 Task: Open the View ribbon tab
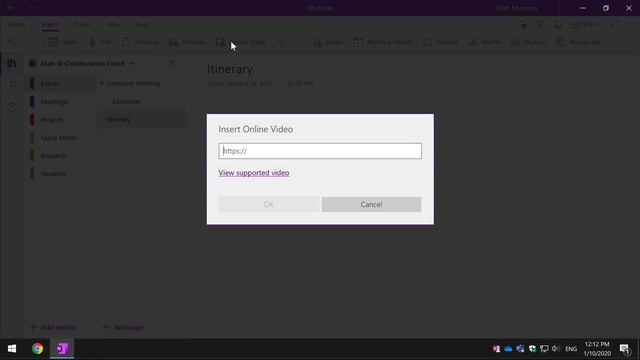point(113,24)
